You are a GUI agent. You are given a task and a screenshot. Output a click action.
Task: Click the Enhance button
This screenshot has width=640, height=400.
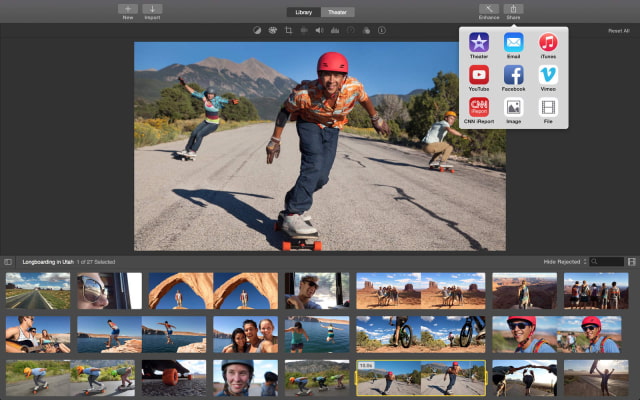489,11
